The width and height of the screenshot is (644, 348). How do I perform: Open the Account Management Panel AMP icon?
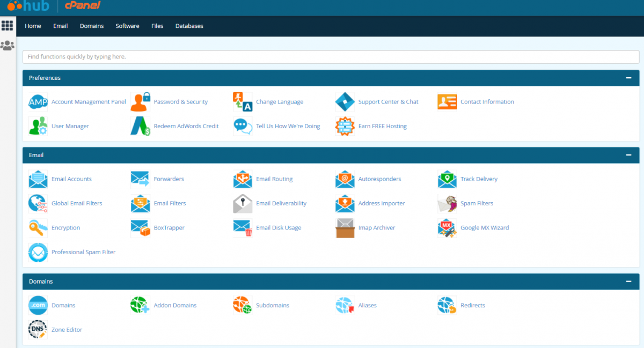click(38, 102)
